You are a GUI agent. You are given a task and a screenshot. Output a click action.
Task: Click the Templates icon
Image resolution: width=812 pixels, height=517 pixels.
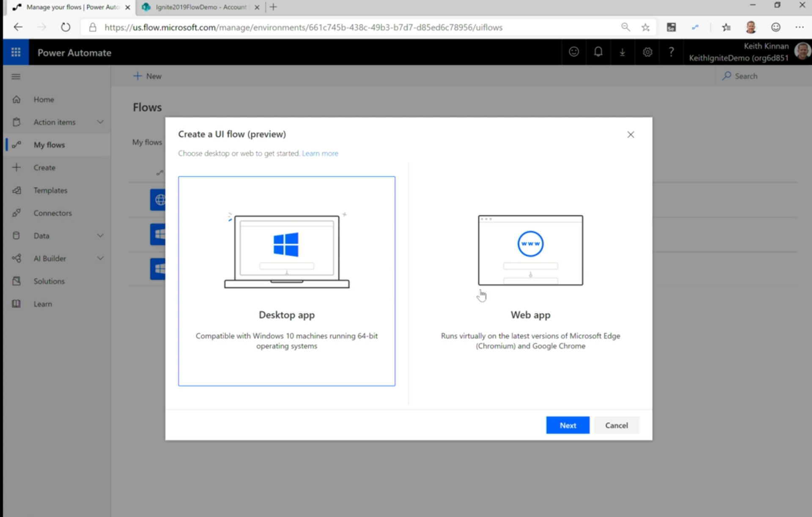click(x=16, y=190)
